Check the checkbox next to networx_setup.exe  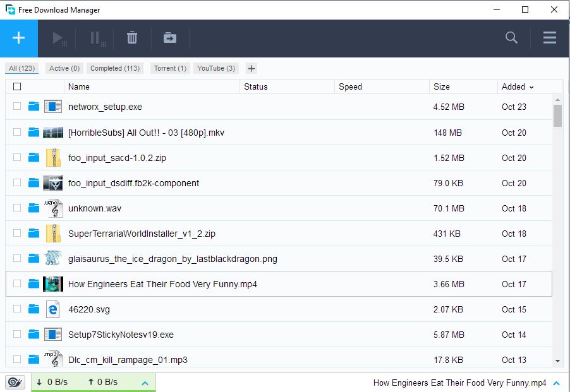point(16,107)
